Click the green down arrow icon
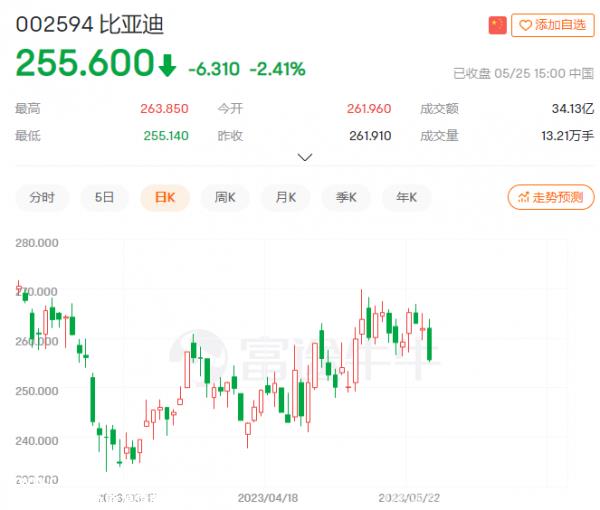The image size is (600, 510). pos(167,65)
